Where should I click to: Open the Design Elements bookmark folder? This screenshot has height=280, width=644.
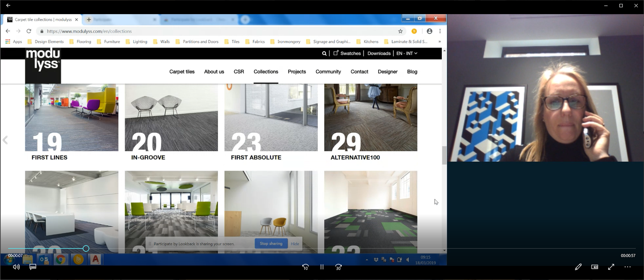click(46, 42)
